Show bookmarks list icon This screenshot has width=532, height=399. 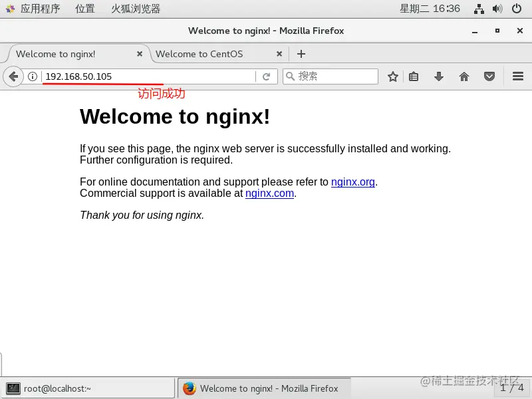(414, 76)
